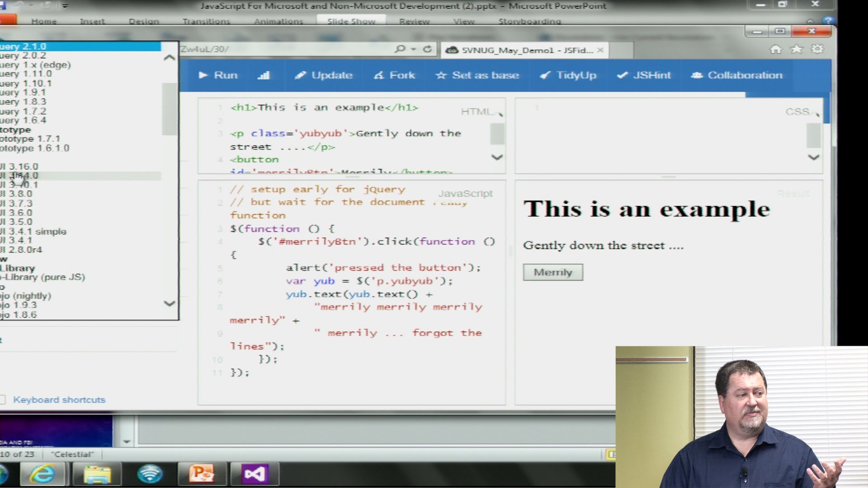
Task: Click the Keyboard shortcuts toggle link
Action: pos(59,399)
